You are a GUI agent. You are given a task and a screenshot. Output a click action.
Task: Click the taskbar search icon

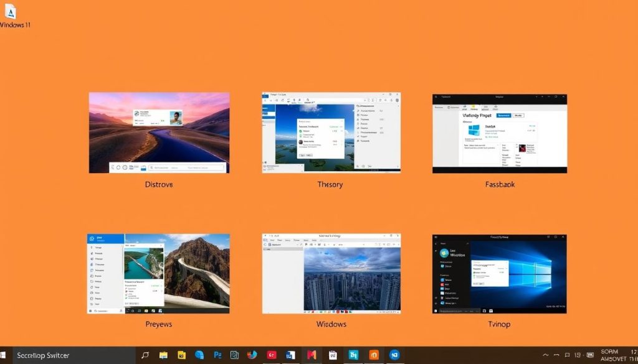[145, 355]
